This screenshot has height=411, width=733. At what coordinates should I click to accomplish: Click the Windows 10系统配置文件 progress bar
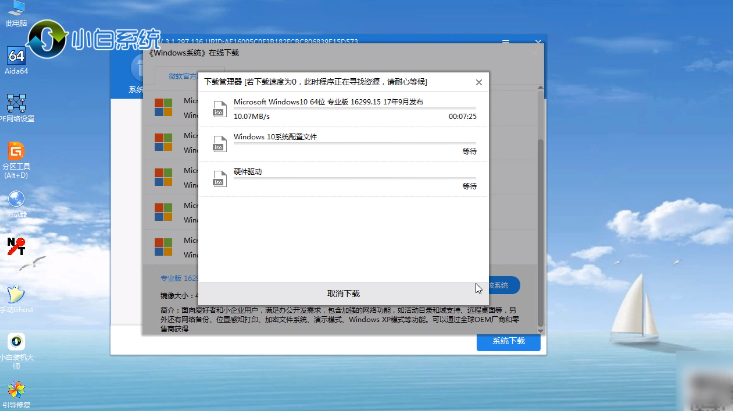tap(354, 143)
